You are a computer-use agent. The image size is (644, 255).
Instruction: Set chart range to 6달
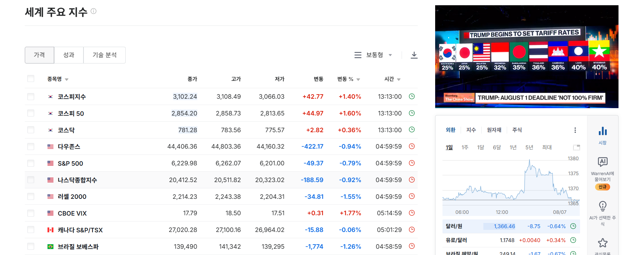click(497, 147)
